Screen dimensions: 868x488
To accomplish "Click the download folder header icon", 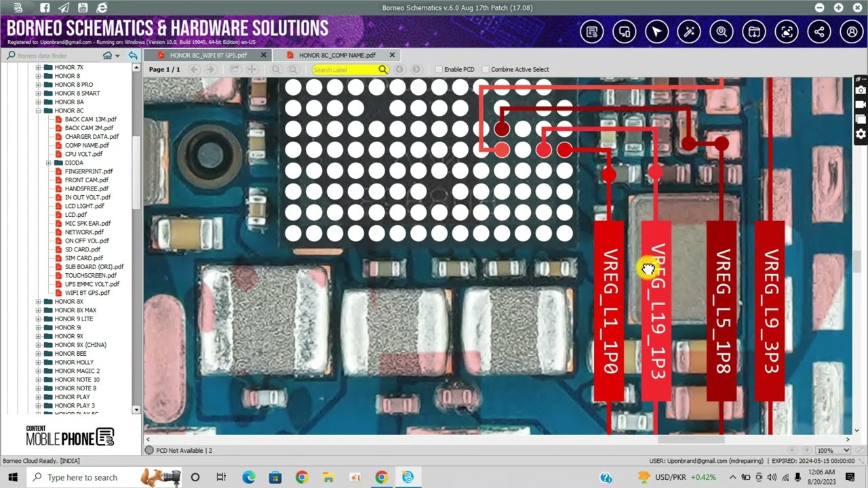I will (754, 32).
